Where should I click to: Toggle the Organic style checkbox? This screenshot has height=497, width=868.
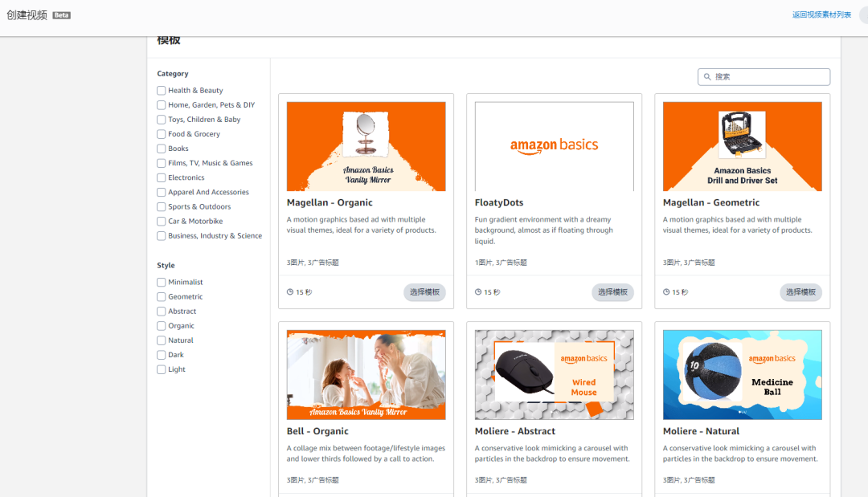(x=161, y=326)
